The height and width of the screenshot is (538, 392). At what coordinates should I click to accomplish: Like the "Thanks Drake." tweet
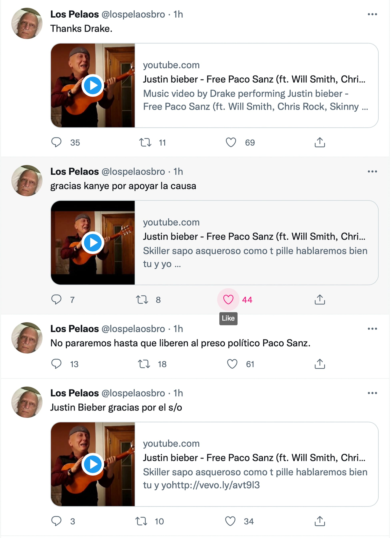(x=231, y=143)
